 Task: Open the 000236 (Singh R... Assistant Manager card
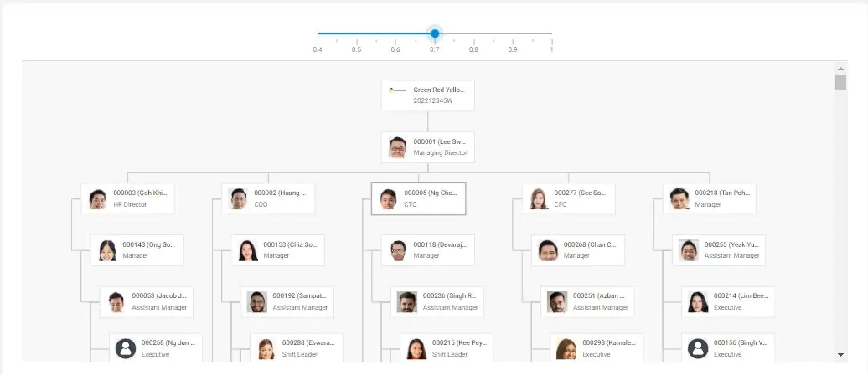[437, 302]
